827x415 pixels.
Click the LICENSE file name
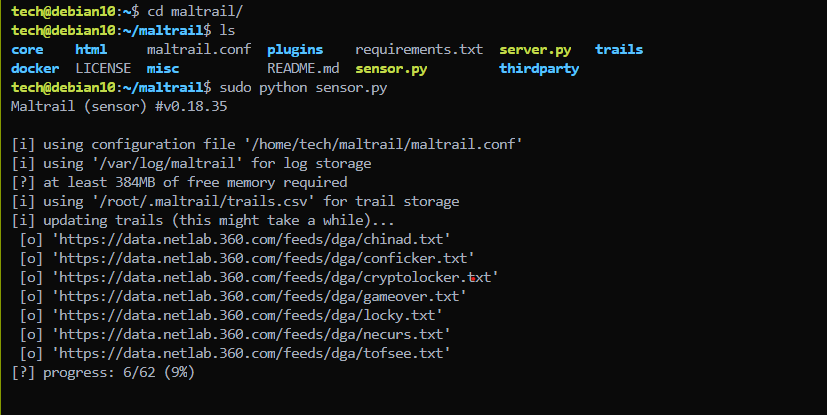[x=103, y=69]
